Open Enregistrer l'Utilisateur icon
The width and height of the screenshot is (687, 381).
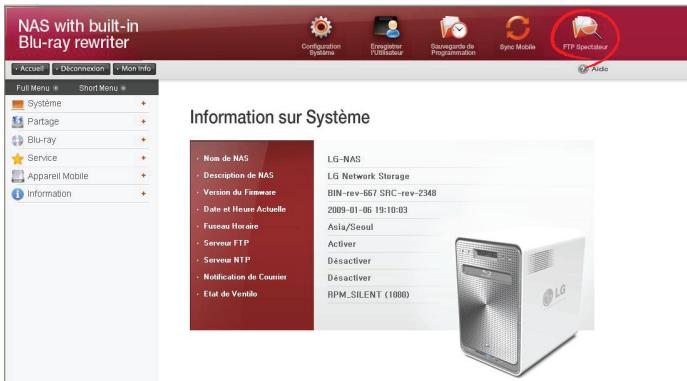(386, 28)
